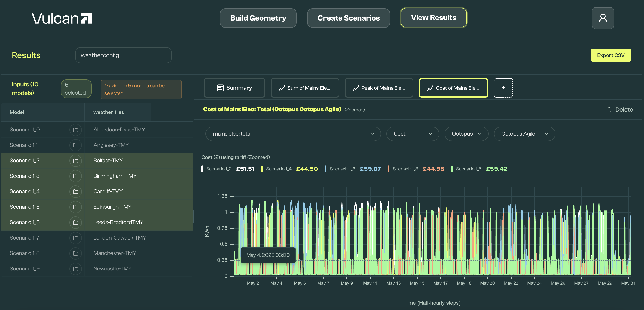644x310 pixels.
Task: Deselect the Scenario 1_3 Birmingham row
Action: pos(24,176)
